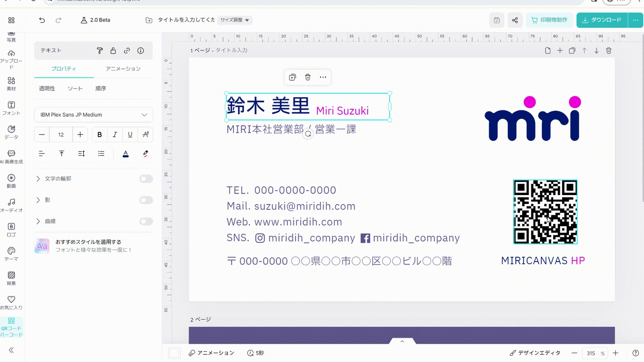
Task: Click the copy style paint-roller icon
Action: tap(100, 51)
